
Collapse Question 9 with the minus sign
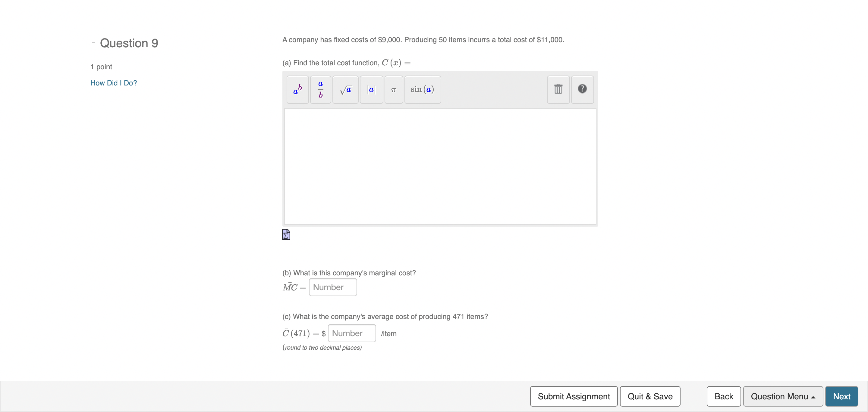click(x=93, y=43)
